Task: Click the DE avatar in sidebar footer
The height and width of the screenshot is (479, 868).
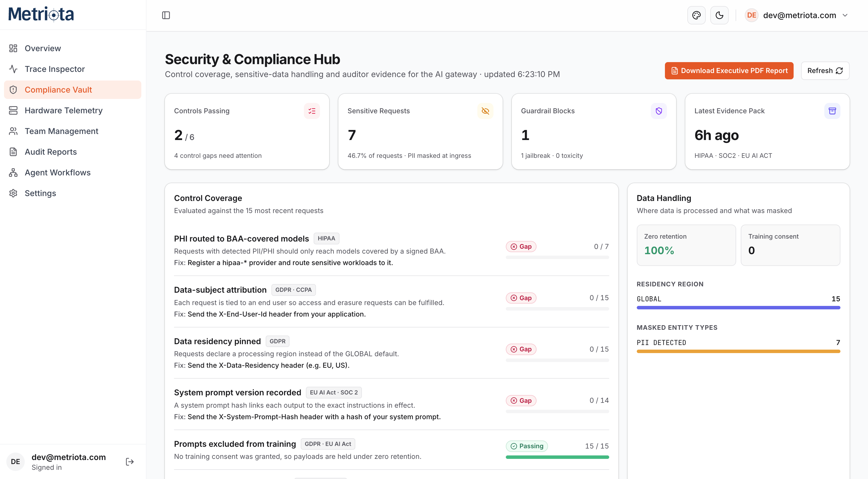Action: click(16, 461)
